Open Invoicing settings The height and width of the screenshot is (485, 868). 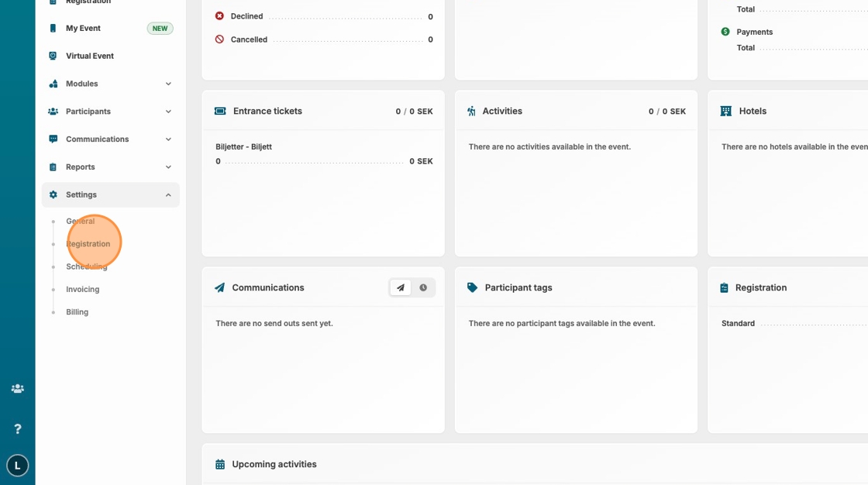82,289
